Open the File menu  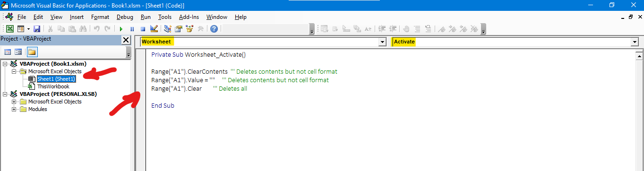click(x=22, y=17)
